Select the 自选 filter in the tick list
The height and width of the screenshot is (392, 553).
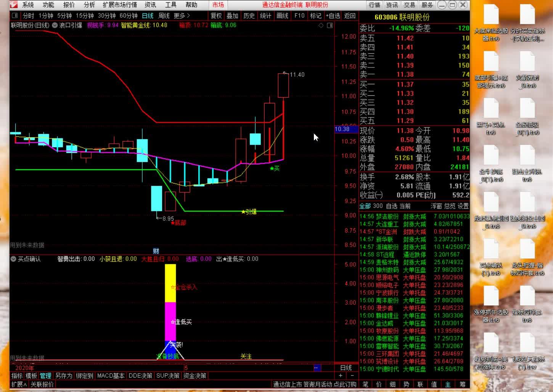(392, 206)
